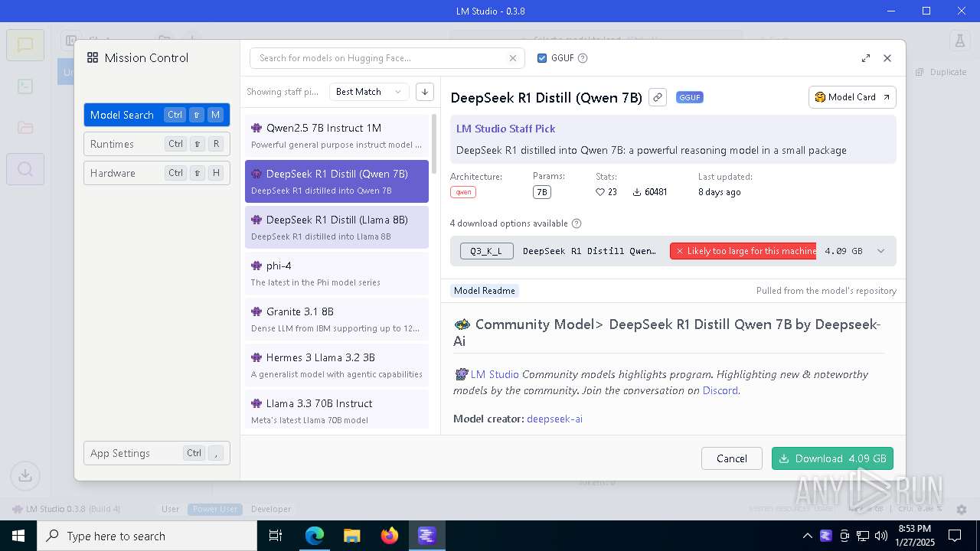
Task: Click the downloads count icon
Action: pos(637,192)
